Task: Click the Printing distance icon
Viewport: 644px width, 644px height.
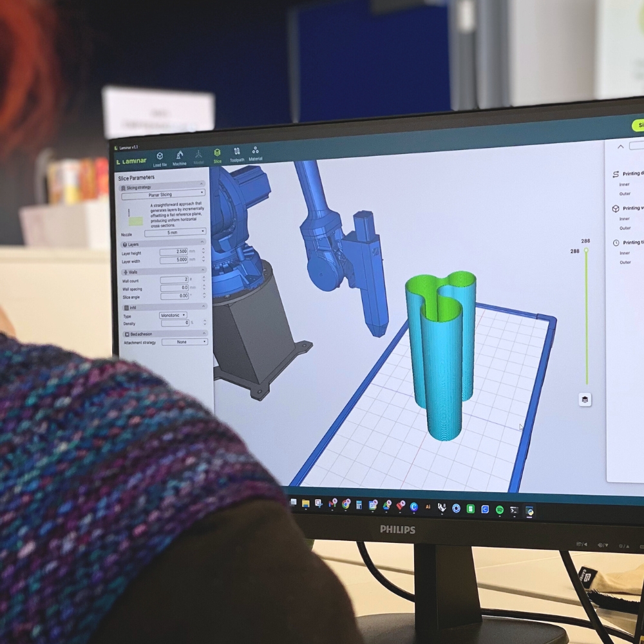Action: (x=615, y=174)
